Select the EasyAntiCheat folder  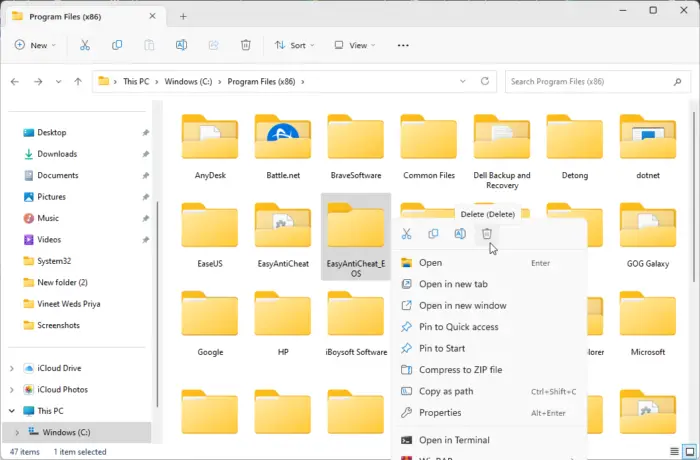(x=283, y=236)
